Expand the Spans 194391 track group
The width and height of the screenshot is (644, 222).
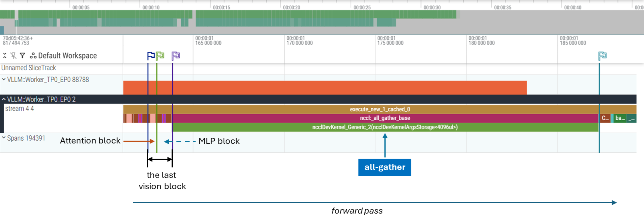[4, 138]
